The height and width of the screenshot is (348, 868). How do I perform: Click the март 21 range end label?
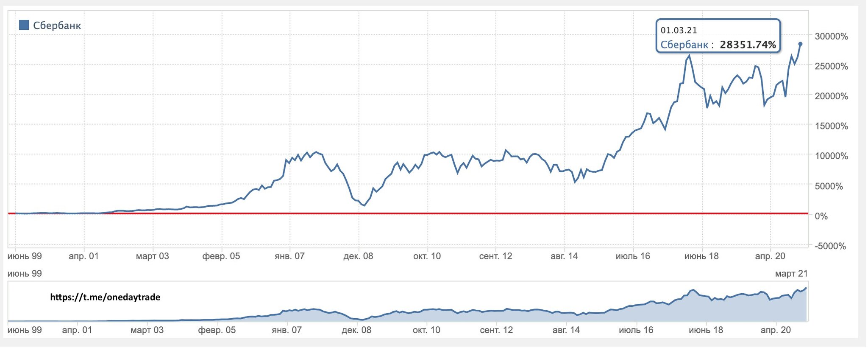pos(791,274)
